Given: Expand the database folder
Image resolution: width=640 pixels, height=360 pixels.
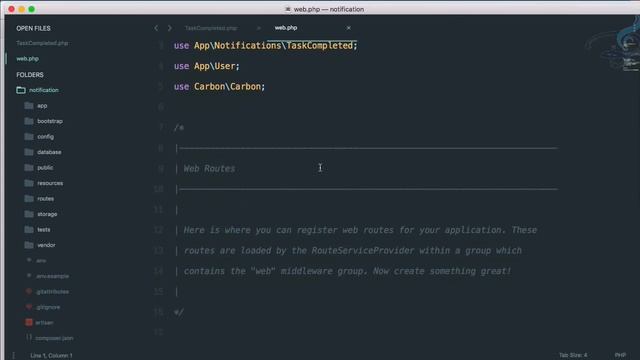Looking at the screenshot, I should coord(43,152).
